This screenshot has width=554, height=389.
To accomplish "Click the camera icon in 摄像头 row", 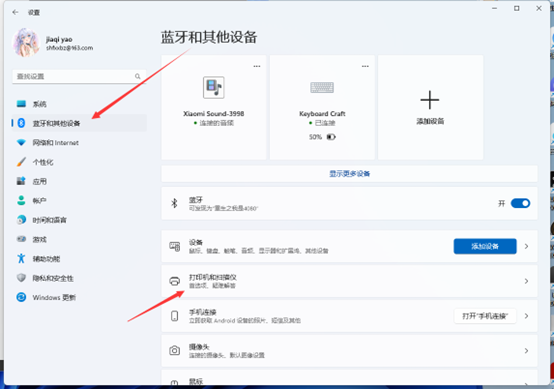I will (x=175, y=350).
